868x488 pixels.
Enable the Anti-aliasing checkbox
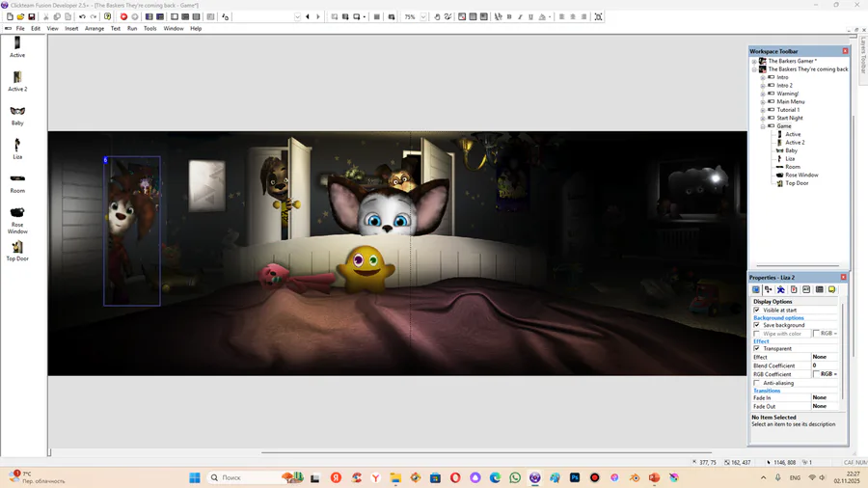[757, 383]
